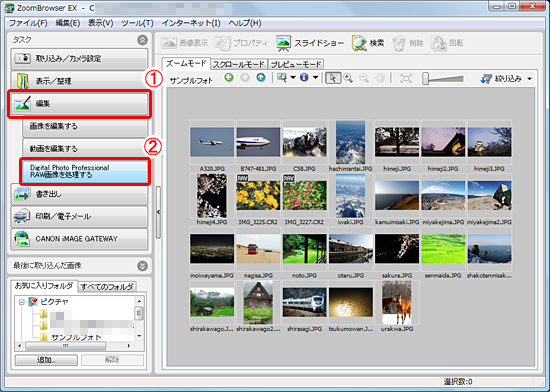
Task: Select the moiwayama.JPG night thumbnail
Action: coord(212,249)
